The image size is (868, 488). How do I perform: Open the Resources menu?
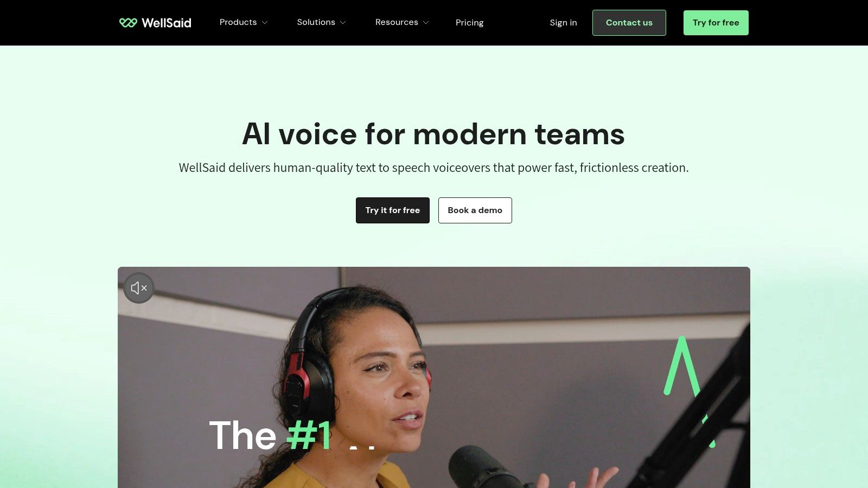coord(402,22)
